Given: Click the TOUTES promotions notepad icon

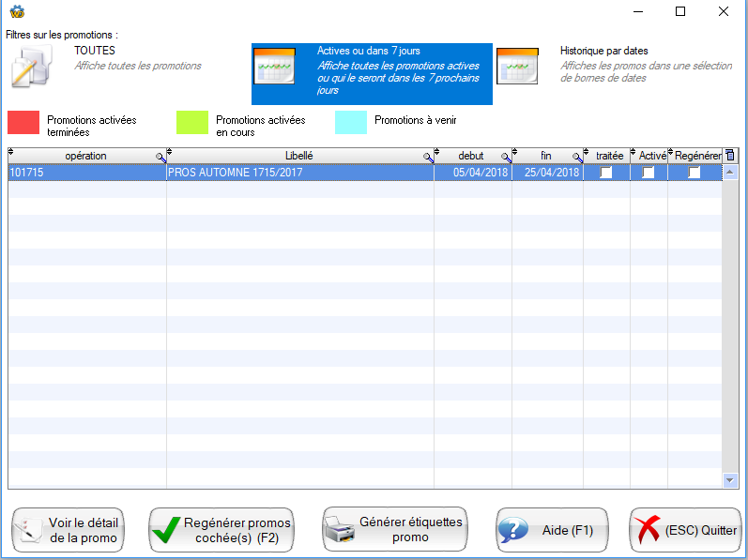Looking at the screenshot, I should [34, 67].
